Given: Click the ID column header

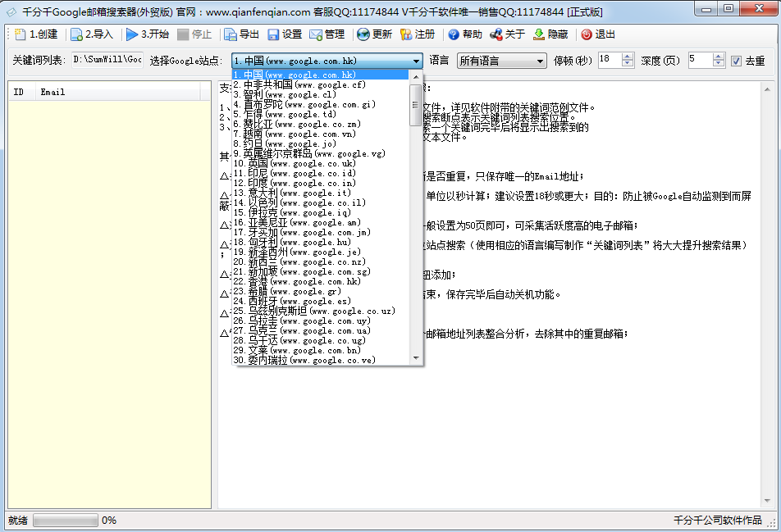Looking at the screenshot, I should coord(21,92).
